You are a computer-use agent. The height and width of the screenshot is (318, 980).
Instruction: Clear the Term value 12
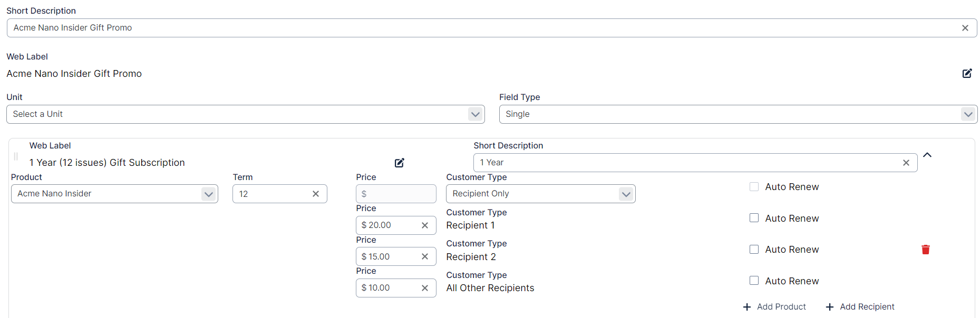315,194
